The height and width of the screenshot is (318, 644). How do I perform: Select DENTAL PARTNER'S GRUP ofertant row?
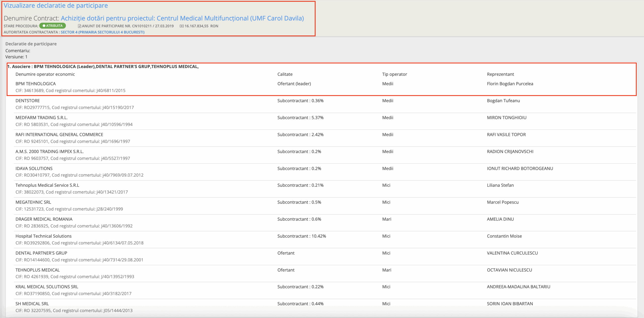point(41,253)
